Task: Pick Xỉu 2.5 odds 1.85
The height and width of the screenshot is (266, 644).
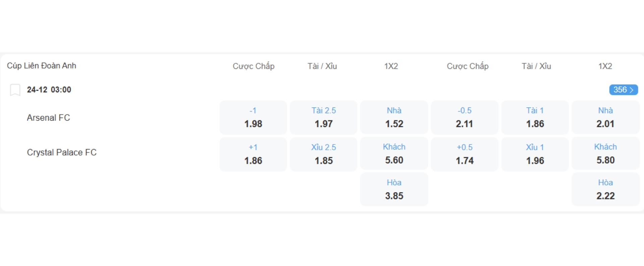Action: (x=323, y=154)
